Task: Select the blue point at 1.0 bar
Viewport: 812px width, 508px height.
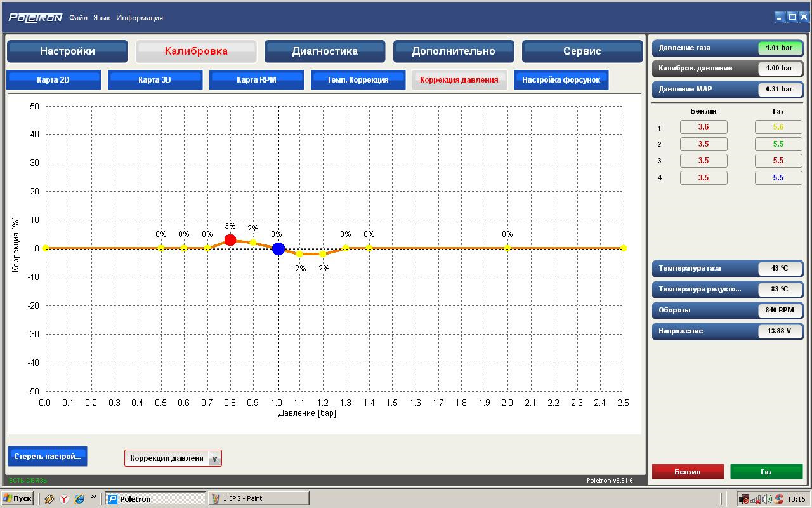Action: (x=278, y=249)
